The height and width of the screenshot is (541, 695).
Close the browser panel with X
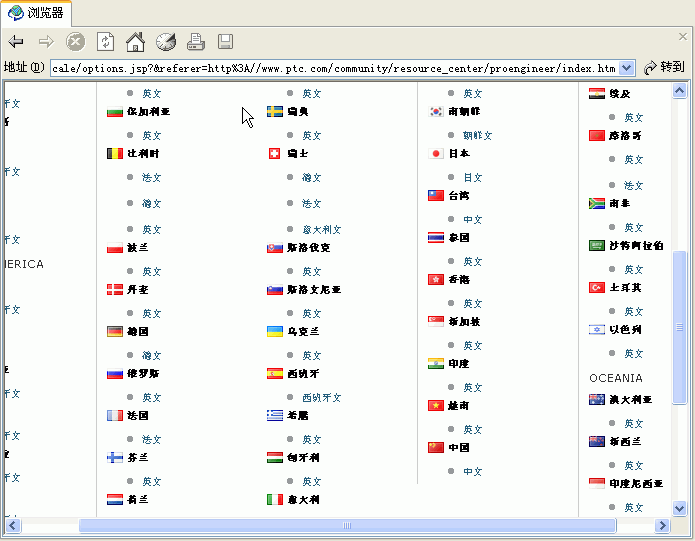pos(683,36)
